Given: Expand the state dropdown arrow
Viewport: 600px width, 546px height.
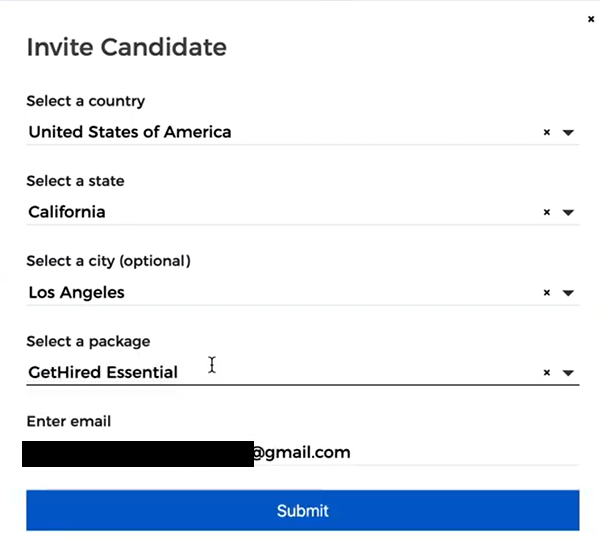Looking at the screenshot, I should [x=568, y=212].
